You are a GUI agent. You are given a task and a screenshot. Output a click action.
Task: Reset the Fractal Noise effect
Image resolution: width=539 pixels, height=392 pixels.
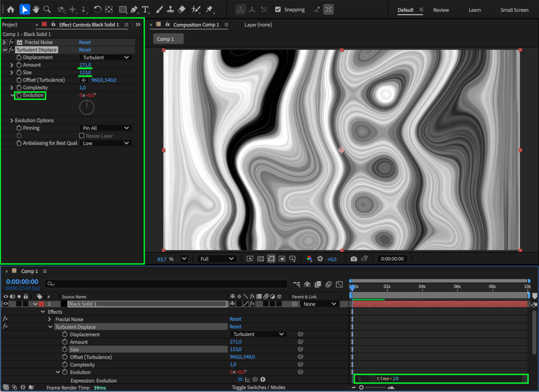pos(85,42)
